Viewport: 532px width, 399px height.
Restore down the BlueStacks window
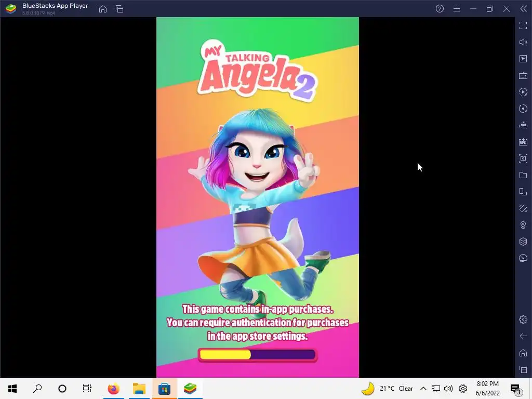coord(489,9)
